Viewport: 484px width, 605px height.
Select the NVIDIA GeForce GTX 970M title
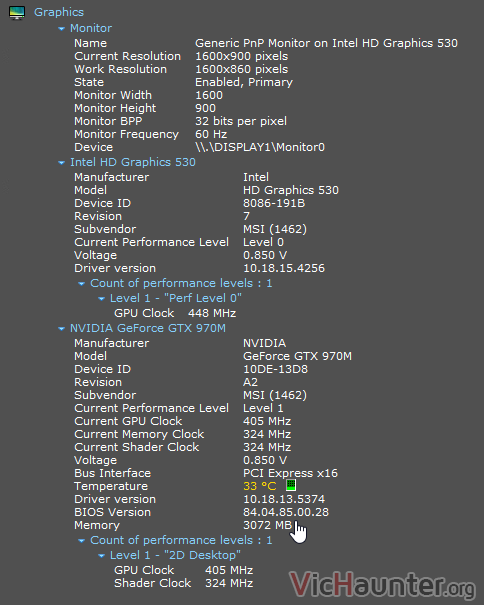coord(148,328)
